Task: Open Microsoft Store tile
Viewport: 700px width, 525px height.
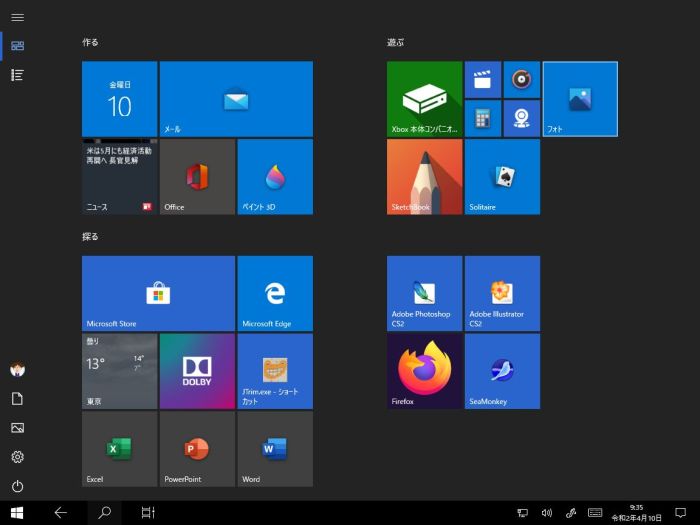Action: 158,293
